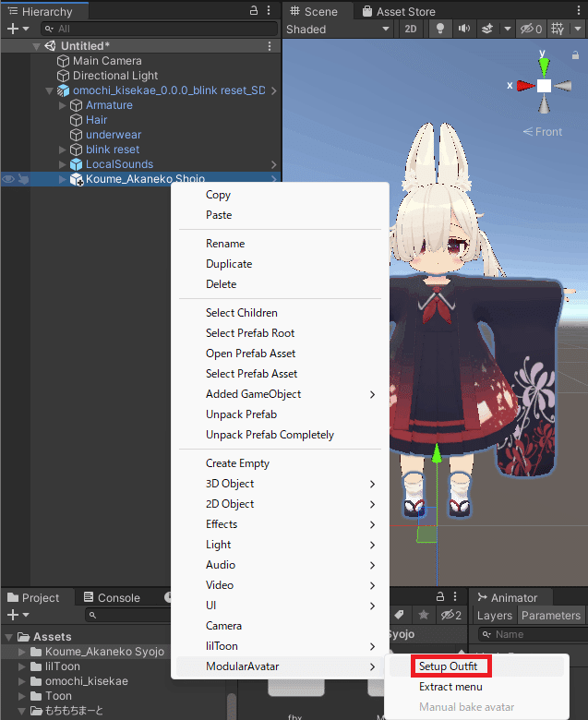Click the Project search by label icon
The width and height of the screenshot is (588, 720).
[400, 615]
